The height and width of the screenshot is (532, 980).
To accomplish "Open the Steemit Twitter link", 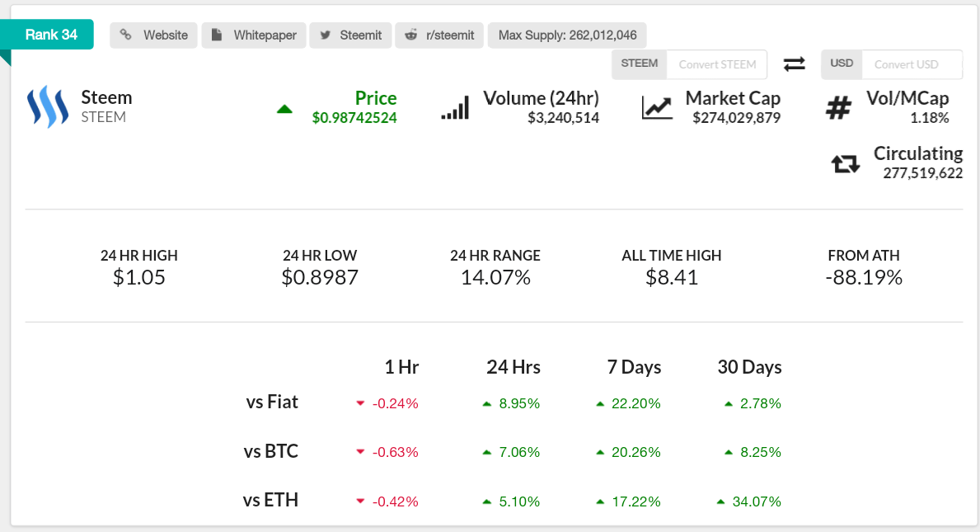I will pyautogui.click(x=350, y=35).
